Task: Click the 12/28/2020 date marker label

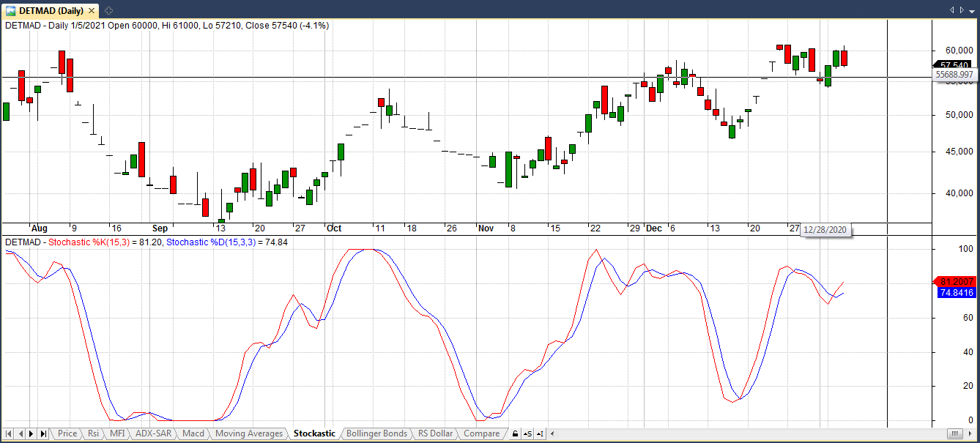Action: coord(825,230)
